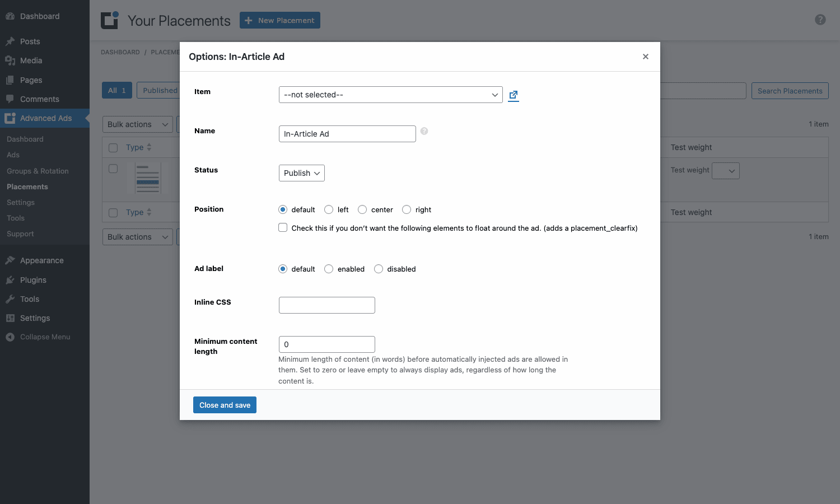The height and width of the screenshot is (504, 840).
Task: Click the placement type thumbnail in table row
Action: click(x=148, y=178)
